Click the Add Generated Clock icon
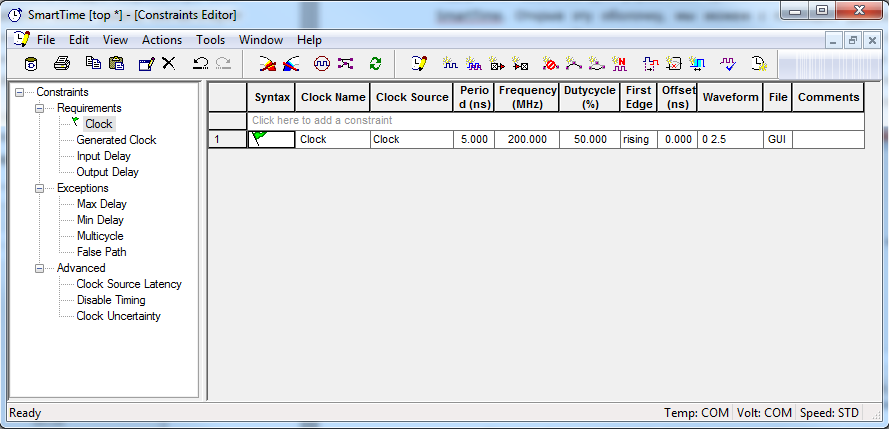 click(473, 63)
